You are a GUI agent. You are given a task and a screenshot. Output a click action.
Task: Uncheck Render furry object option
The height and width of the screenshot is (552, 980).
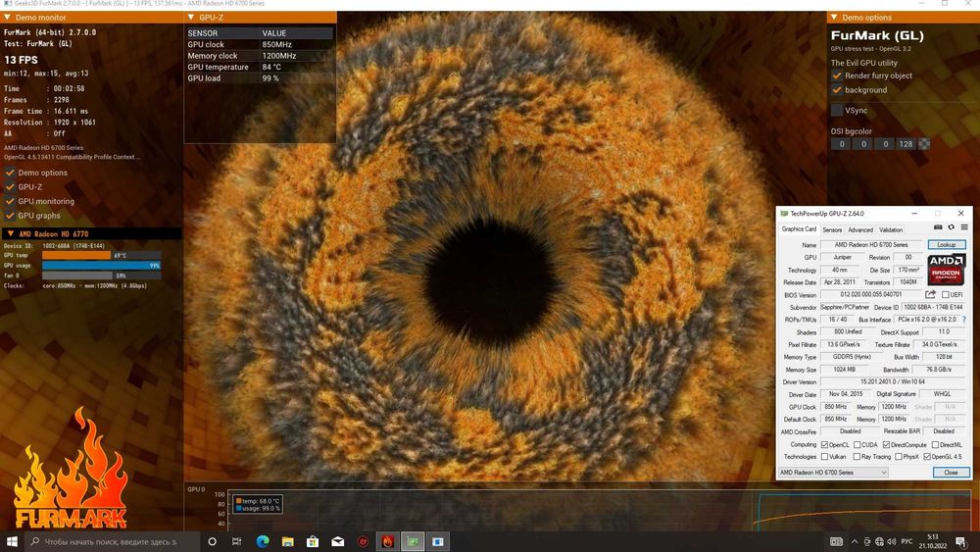[837, 75]
